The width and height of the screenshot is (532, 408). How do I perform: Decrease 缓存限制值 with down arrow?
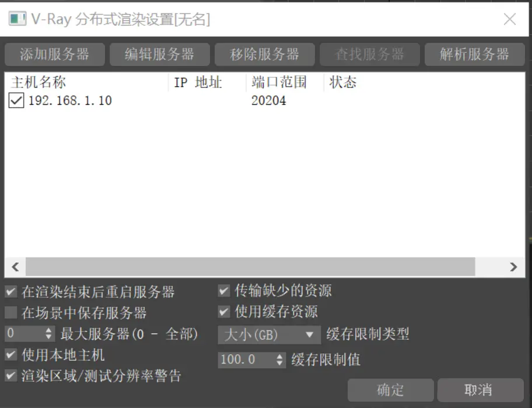(279, 363)
